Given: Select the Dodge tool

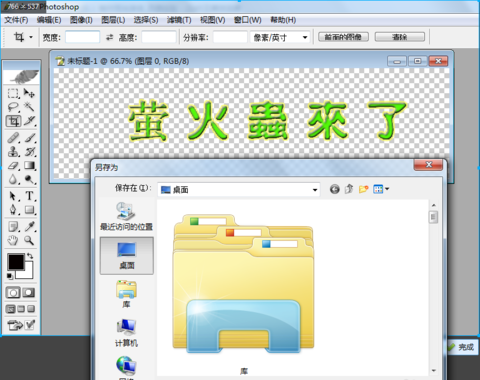Looking at the screenshot, I should coord(29,180).
